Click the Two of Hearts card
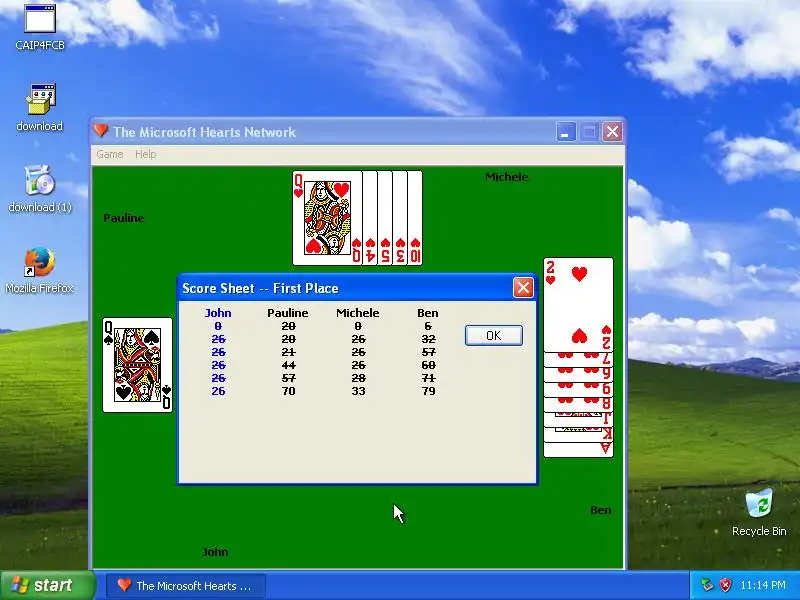 579,305
